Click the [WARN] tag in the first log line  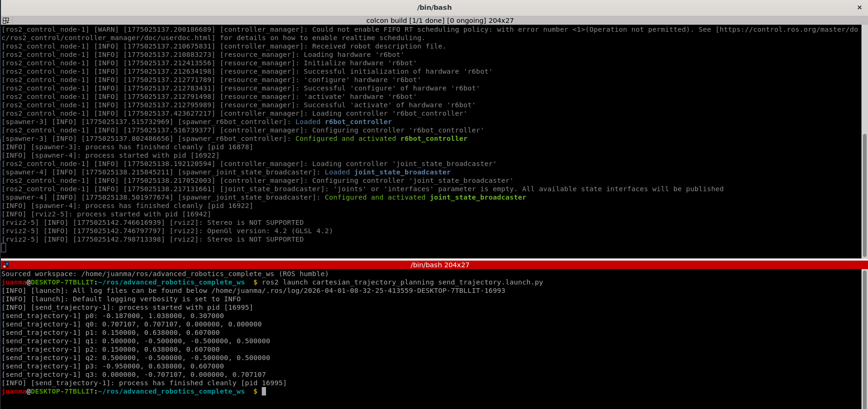point(106,29)
